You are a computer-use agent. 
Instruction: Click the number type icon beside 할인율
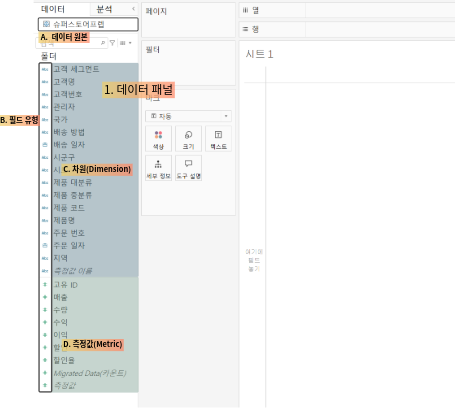click(x=45, y=360)
